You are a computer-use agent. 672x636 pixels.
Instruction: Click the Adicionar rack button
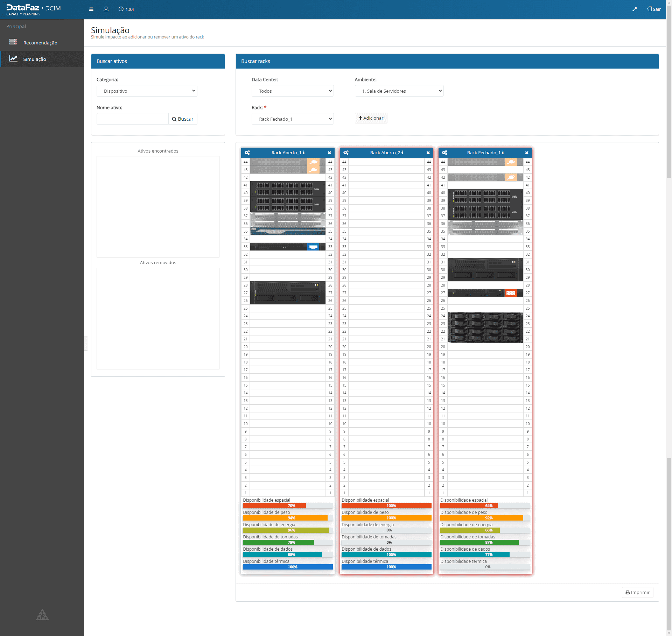[371, 118]
